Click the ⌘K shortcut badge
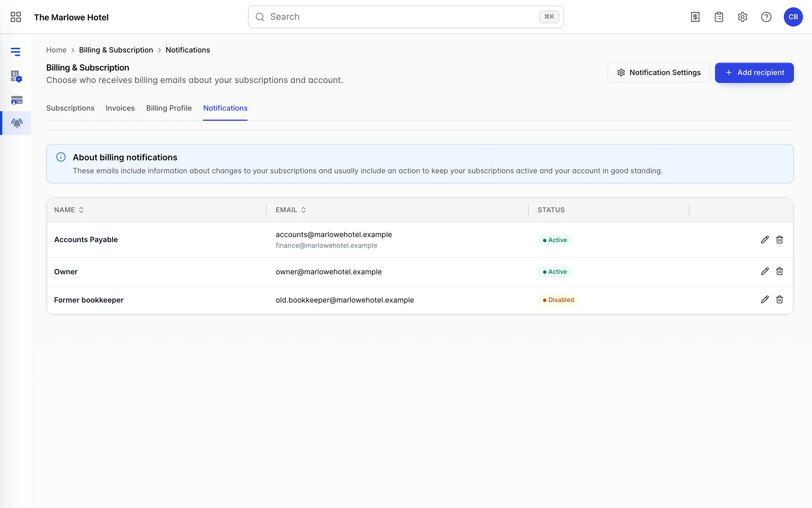Image resolution: width=812 pixels, height=508 pixels. 549,17
